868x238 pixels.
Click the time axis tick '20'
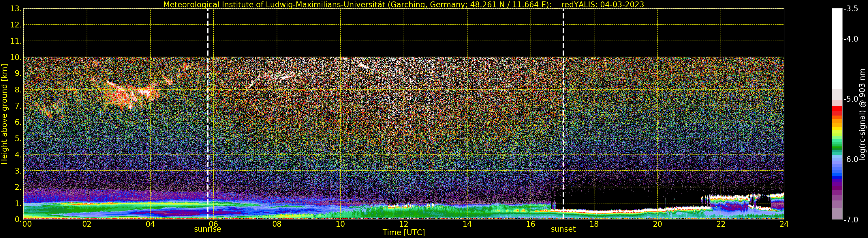[657, 224]
